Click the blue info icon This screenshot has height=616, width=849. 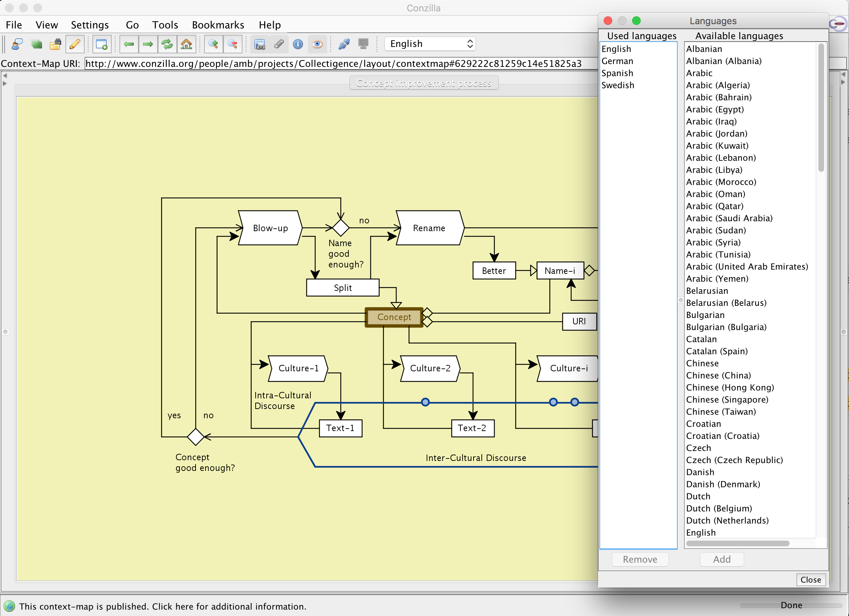pyautogui.click(x=298, y=44)
